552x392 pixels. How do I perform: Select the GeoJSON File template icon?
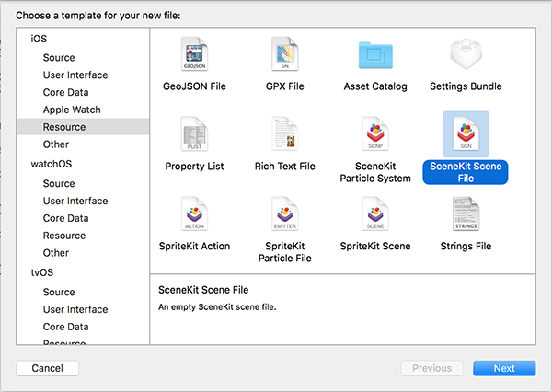(x=194, y=54)
